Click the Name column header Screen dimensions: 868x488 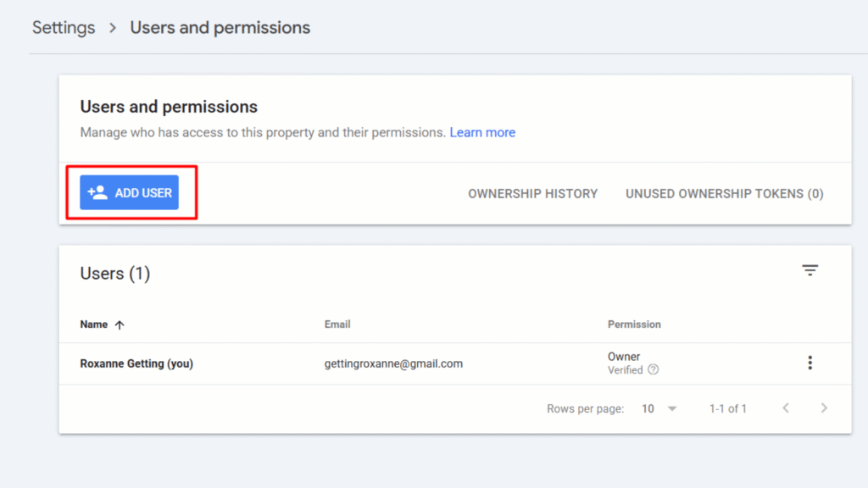93,324
